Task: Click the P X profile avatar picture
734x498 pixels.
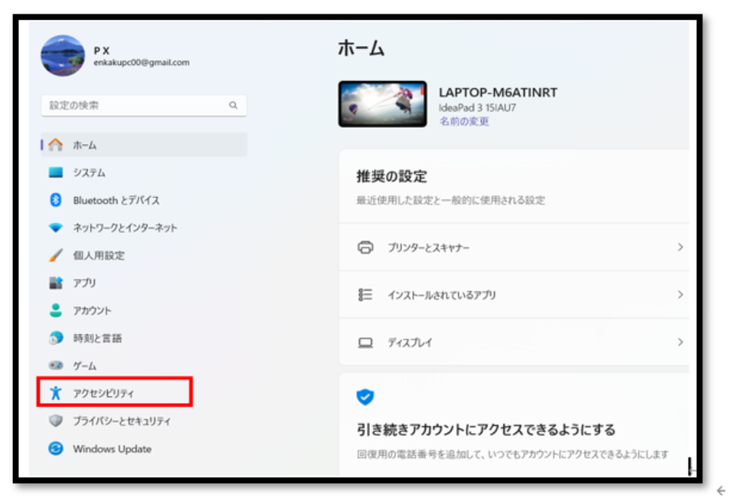Action: 63,56
